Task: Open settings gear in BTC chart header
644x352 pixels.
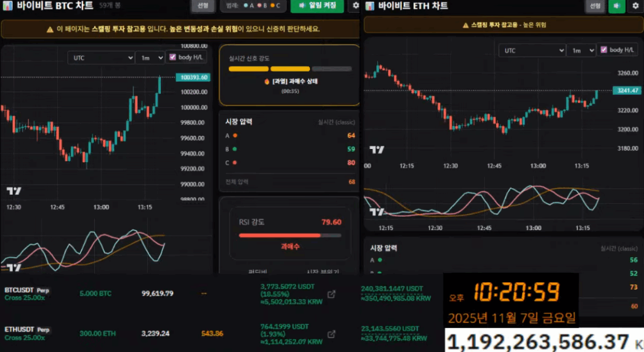Action: point(355,6)
